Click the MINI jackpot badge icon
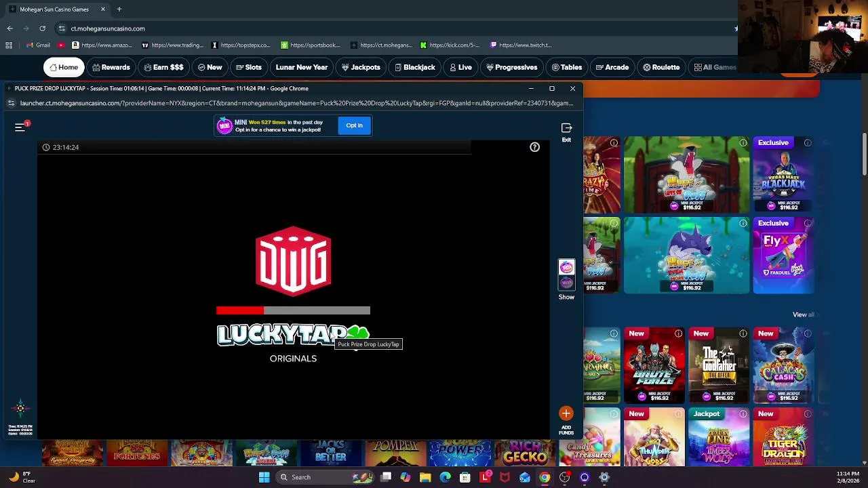Screen dimensions: 868x488 (x=224, y=125)
